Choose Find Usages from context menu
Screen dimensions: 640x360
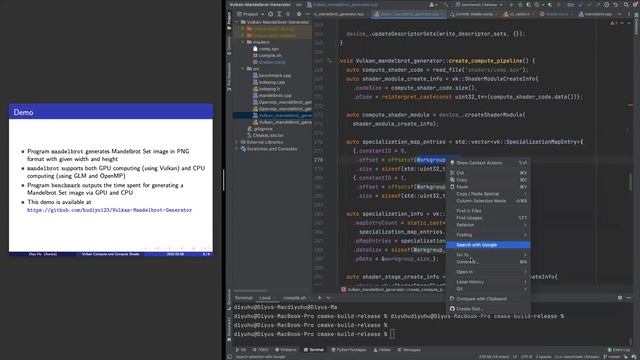[x=488, y=218]
